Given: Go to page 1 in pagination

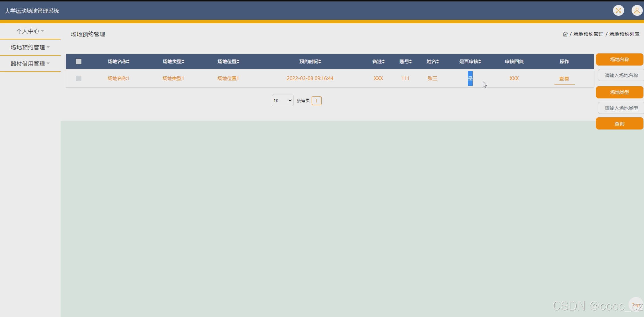Looking at the screenshot, I should (316, 101).
